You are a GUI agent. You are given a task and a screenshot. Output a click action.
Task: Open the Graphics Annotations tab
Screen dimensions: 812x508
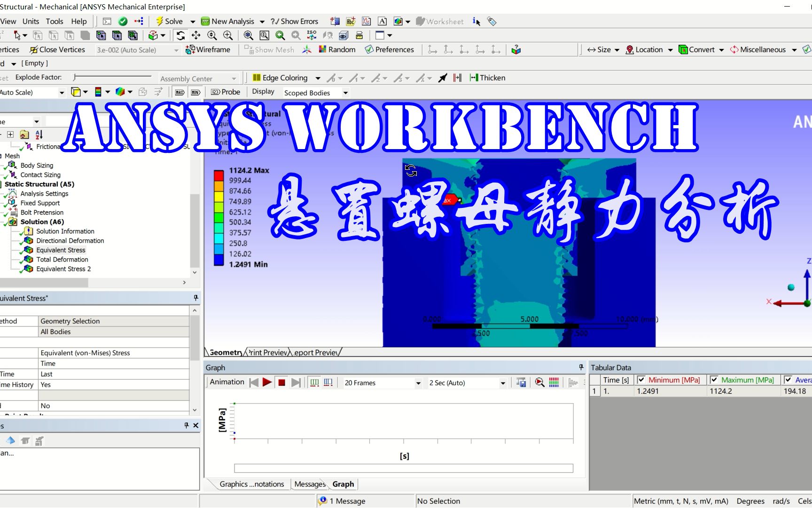251,484
